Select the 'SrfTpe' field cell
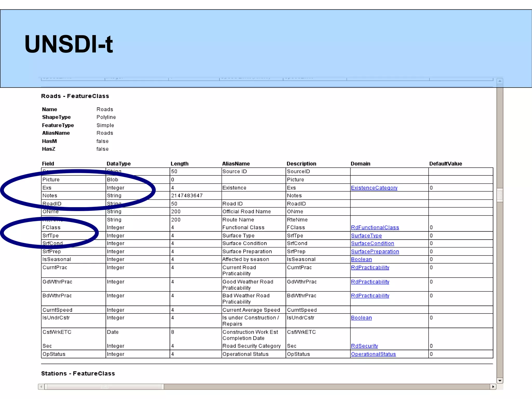The height and width of the screenshot is (399, 532). [74, 236]
